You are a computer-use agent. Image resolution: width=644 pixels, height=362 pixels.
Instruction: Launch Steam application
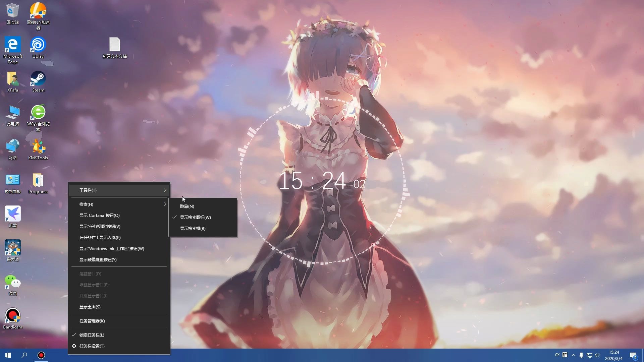[x=38, y=80]
